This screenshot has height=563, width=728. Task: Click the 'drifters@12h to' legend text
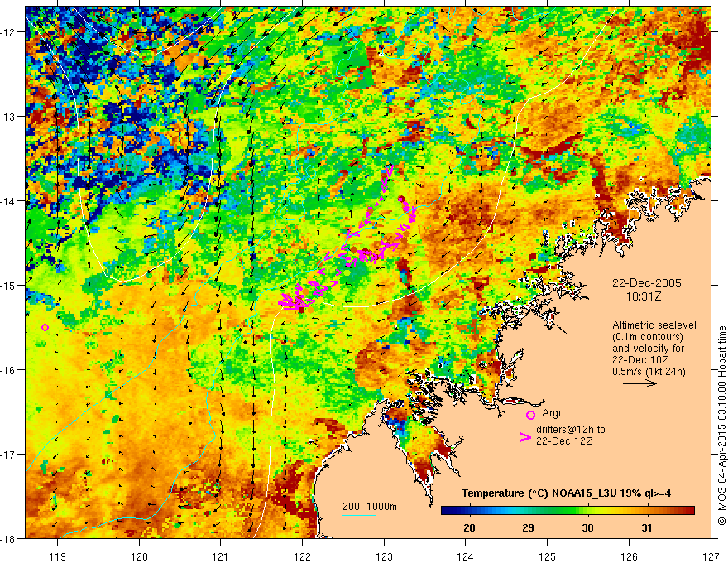(x=571, y=430)
